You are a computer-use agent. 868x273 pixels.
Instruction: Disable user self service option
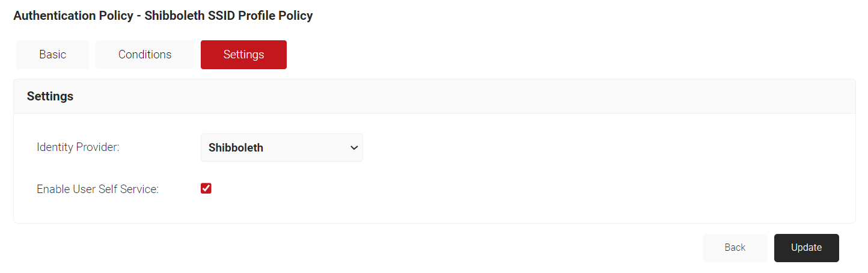[206, 189]
